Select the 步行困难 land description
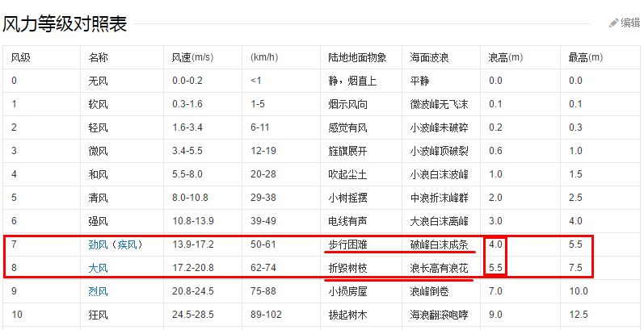The width and height of the screenshot is (644, 330). click(348, 245)
